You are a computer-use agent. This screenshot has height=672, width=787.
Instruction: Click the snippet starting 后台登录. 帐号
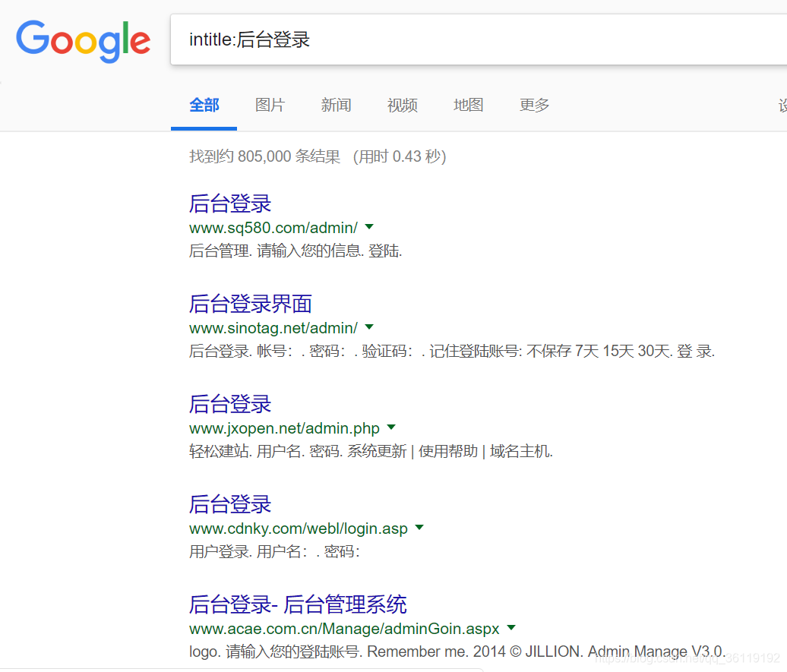coord(452,352)
